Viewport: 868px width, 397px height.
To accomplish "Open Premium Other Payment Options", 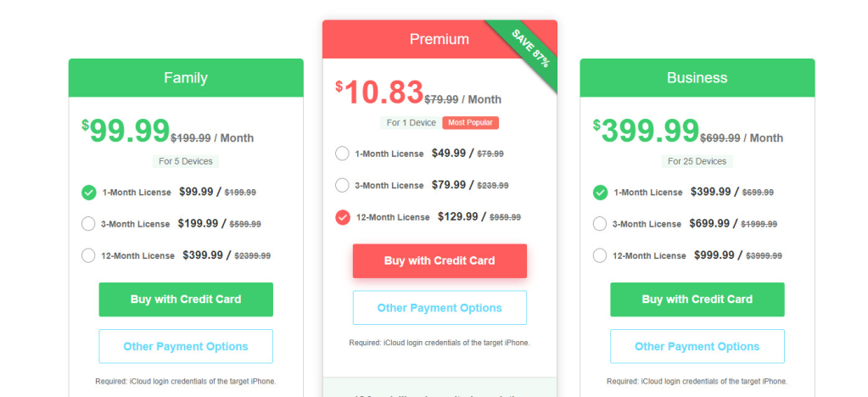I will point(440,308).
